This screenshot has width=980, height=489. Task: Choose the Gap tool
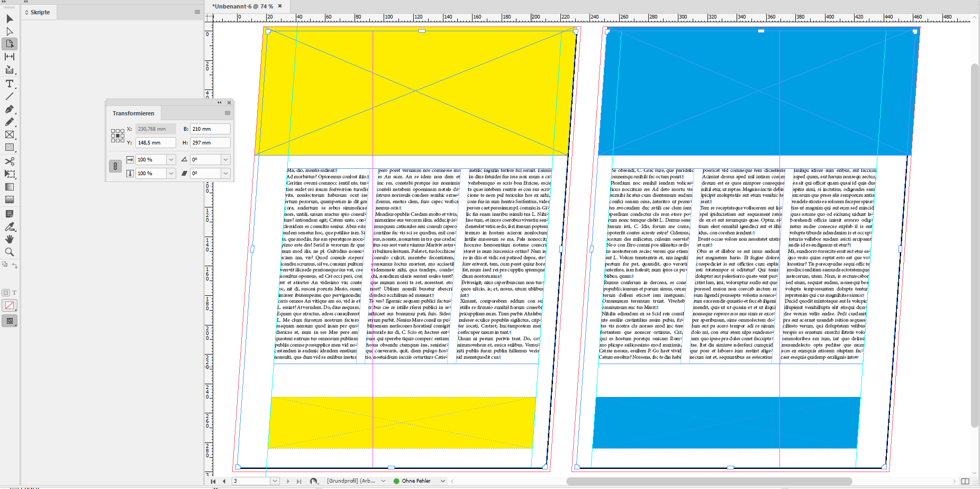click(10, 57)
